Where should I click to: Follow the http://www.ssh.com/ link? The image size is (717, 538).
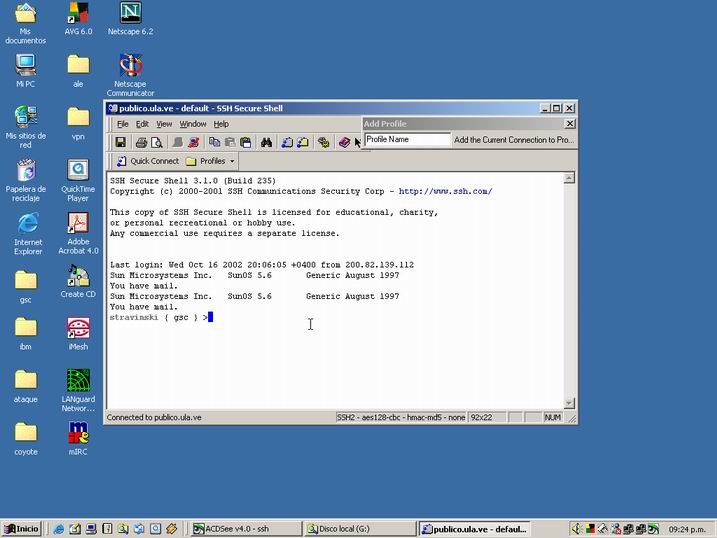click(x=445, y=191)
